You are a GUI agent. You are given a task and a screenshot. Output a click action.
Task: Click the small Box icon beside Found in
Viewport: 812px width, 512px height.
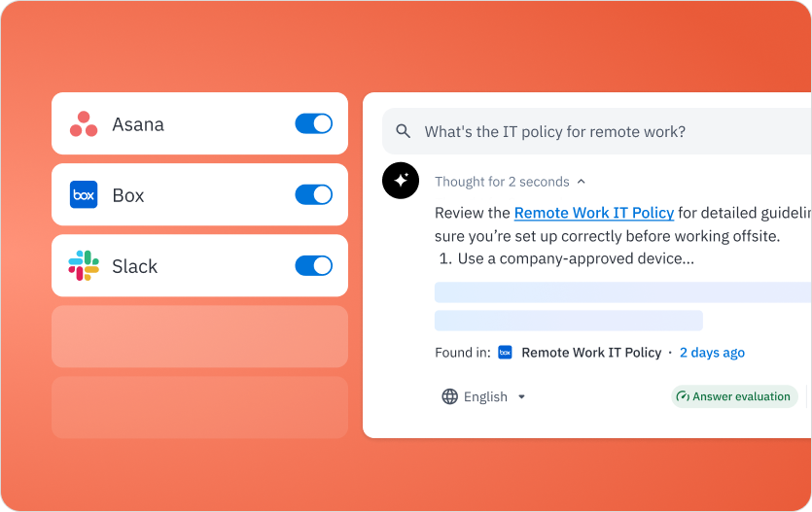click(505, 353)
